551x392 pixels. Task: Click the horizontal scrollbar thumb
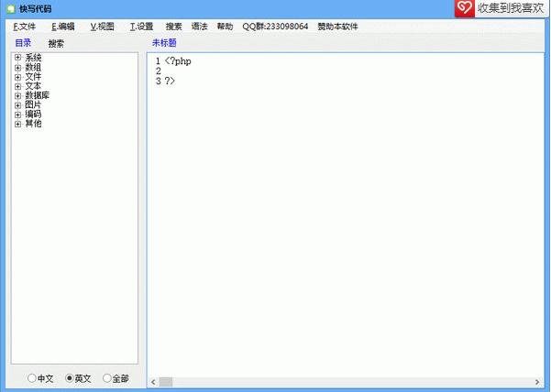(166, 382)
